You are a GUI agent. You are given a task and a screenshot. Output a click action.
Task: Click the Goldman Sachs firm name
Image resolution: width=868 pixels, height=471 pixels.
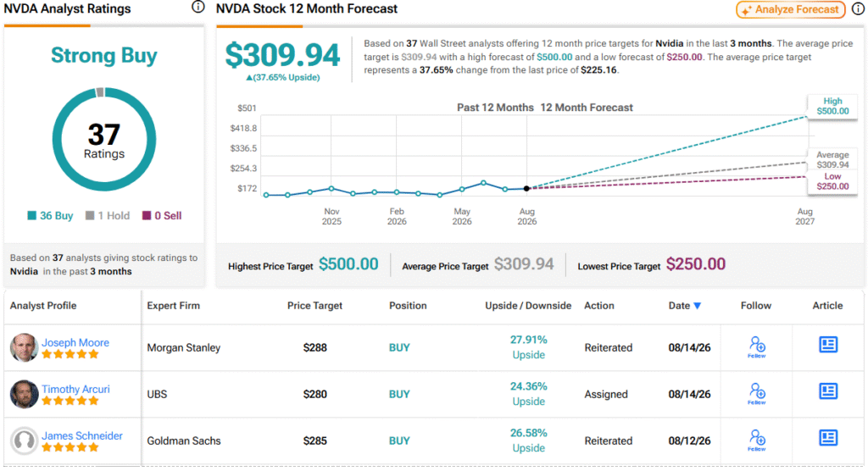click(184, 441)
